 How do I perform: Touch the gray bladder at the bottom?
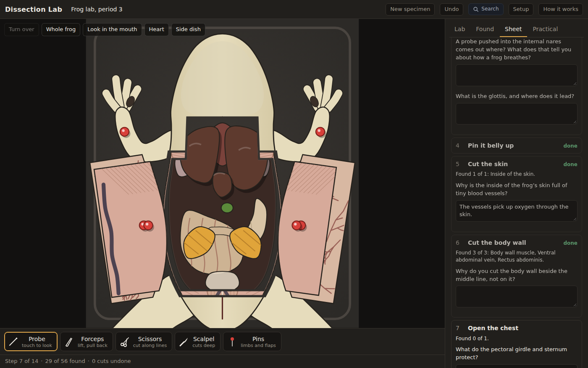(222, 281)
